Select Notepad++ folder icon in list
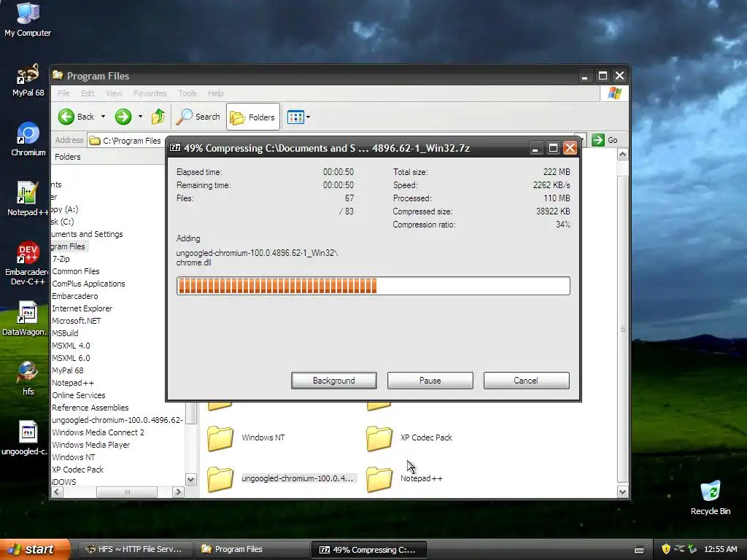Image resolution: width=747 pixels, height=560 pixels. (379, 478)
